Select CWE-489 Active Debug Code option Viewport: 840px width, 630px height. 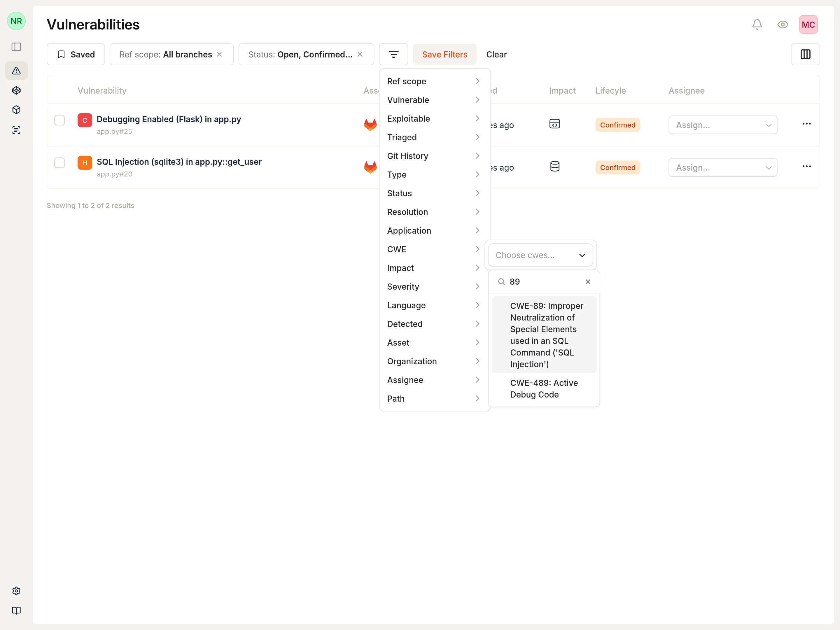pos(544,388)
